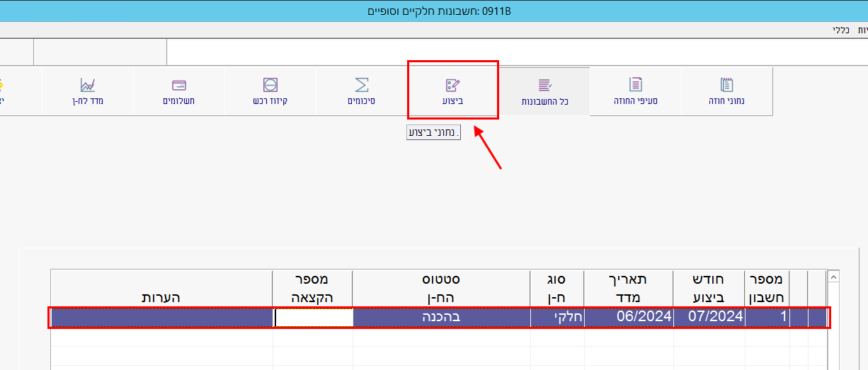Open the מדד לח-ן chart tab

(88, 91)
